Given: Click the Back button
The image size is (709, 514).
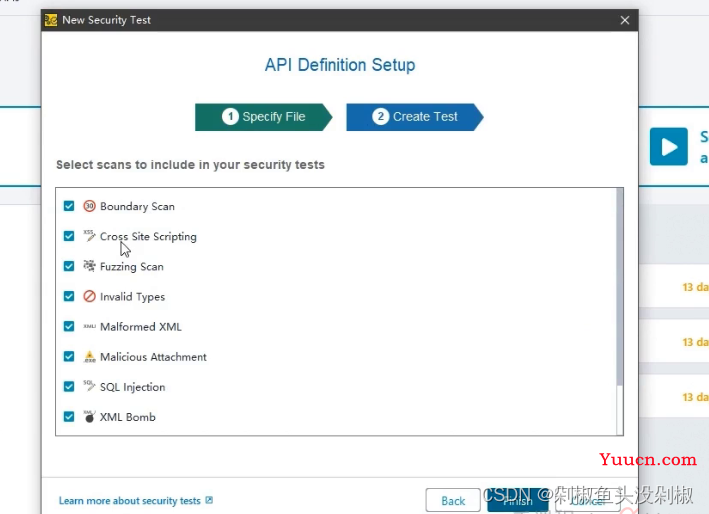Looking at the screenshot, I should point(453,501).
